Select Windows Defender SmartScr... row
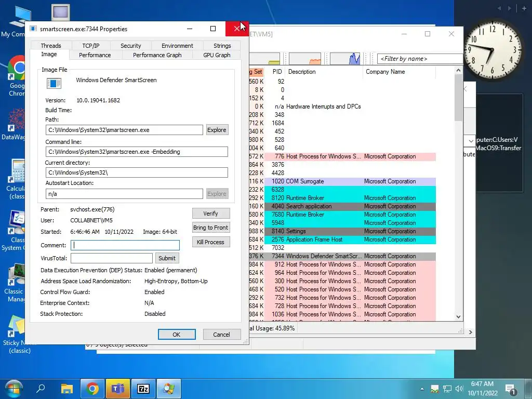 click(x=342, y=256)
